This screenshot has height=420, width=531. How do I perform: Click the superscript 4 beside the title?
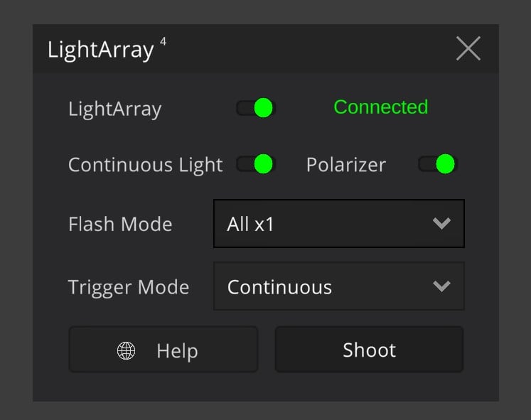(x=163, y=42)
